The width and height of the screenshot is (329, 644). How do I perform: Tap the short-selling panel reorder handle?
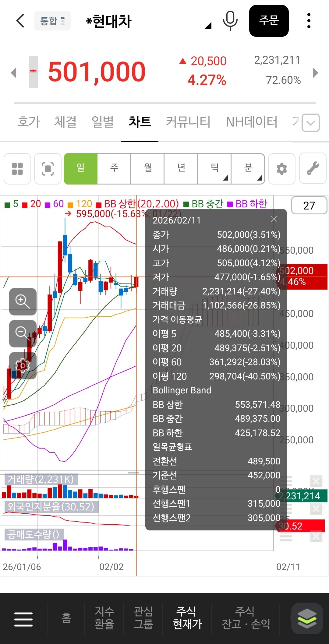tap(286, 536)
